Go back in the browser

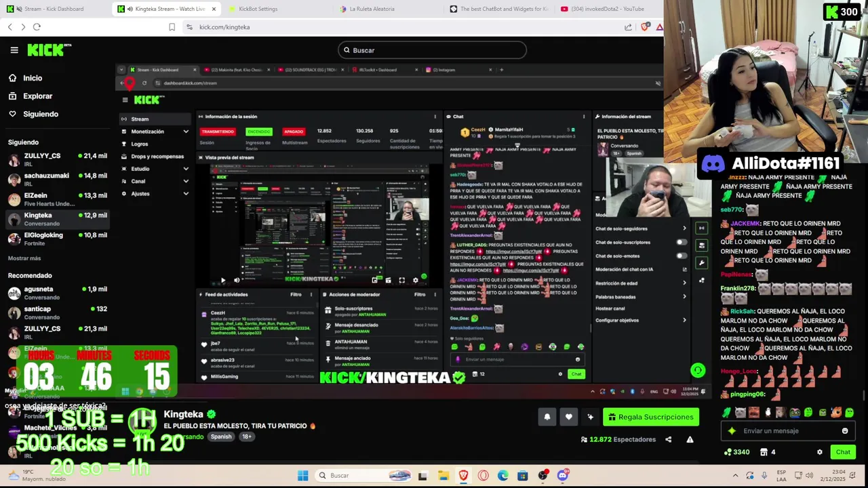(9, 27)
